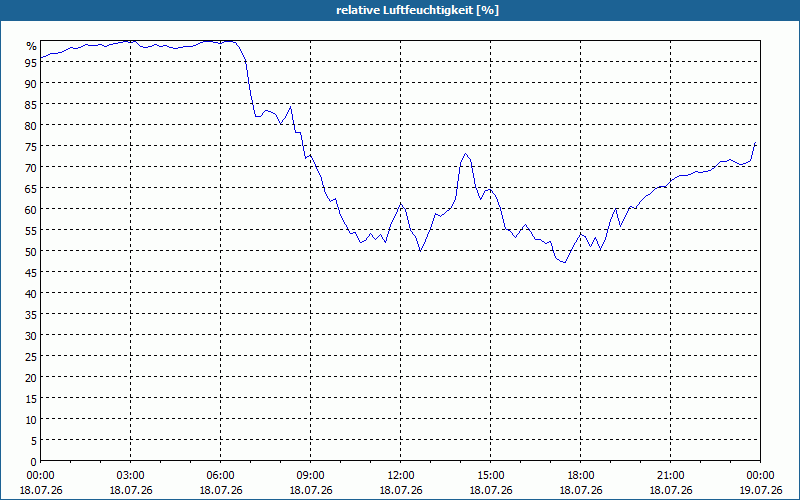The width and height of the screenshot is (800, 500).
Task: Click the '21:00' time label on x-axis
Action: pos(670,475)
